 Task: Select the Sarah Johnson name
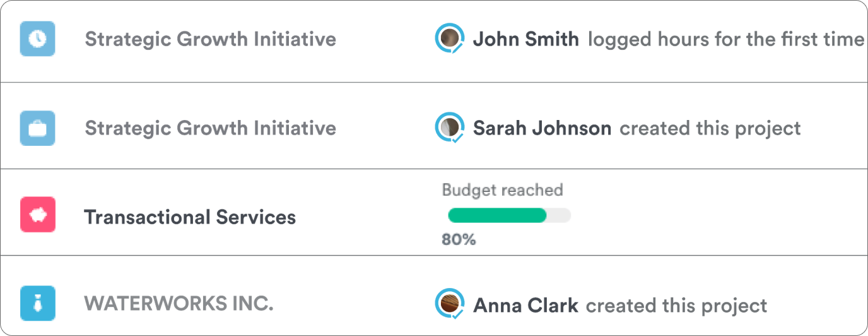pos(542,129)
